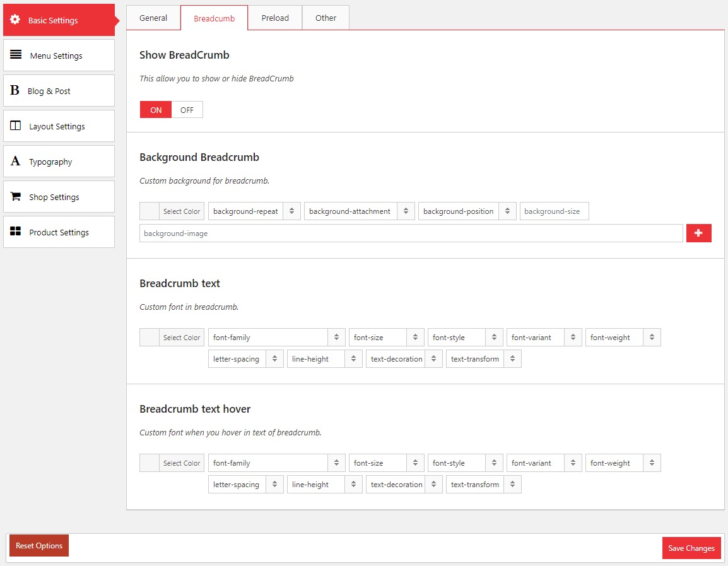Click the Layout Settings columns icon

[16, 126]
